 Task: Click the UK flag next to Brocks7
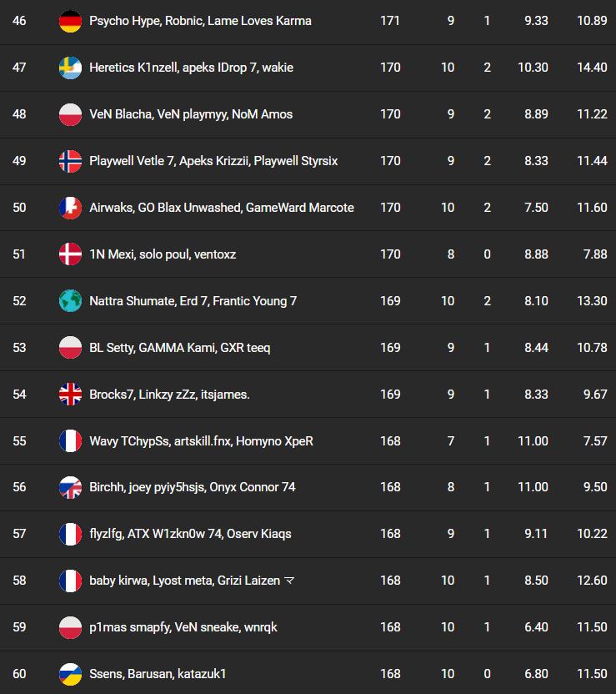(x=70, y=395)
